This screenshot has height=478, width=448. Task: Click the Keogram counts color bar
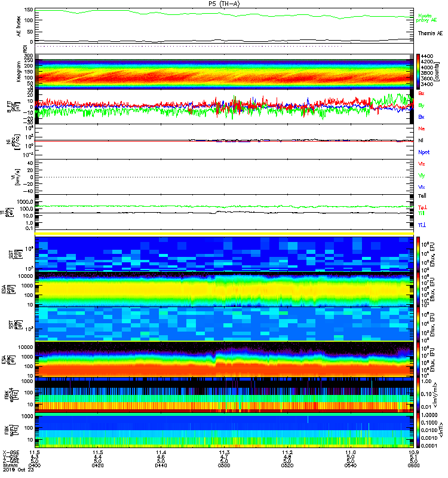coord(418,71)
